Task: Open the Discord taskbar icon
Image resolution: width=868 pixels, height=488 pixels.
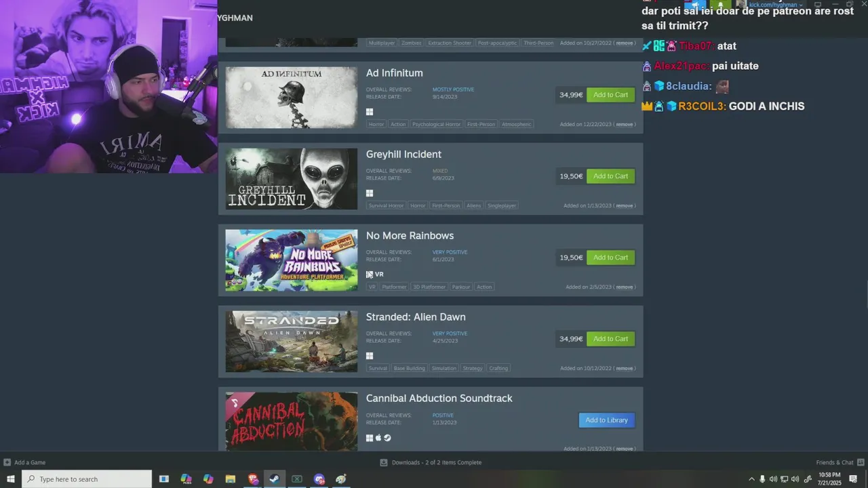Action: pyautogui.click(x=319, y=479)
